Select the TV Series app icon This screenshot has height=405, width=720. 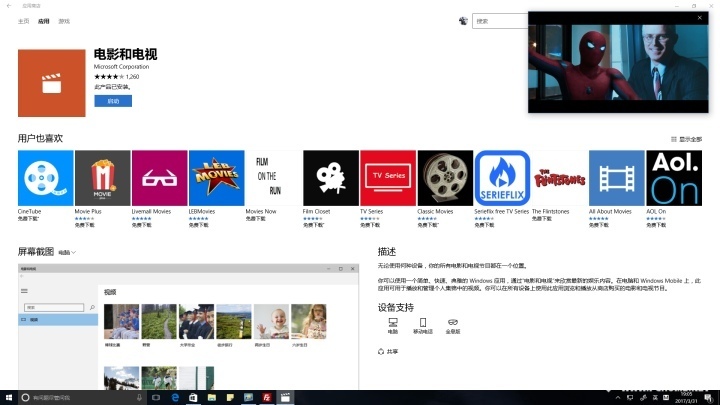388,178
